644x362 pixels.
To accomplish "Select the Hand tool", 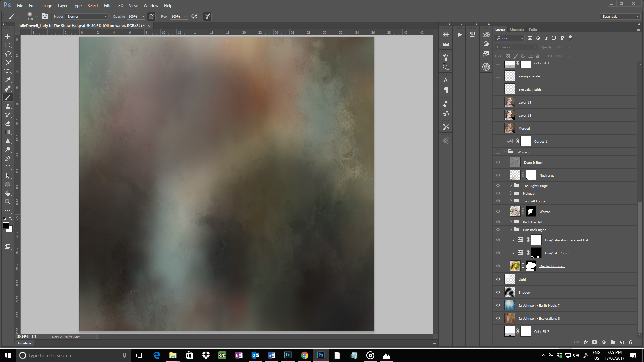I will [x=8, y=193].
